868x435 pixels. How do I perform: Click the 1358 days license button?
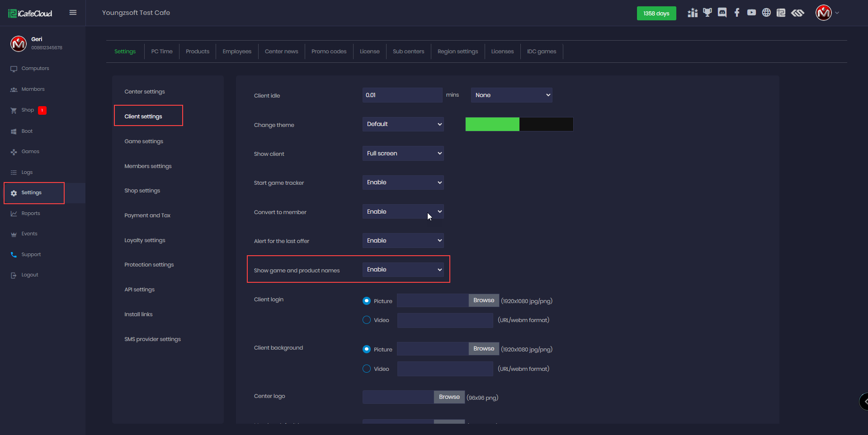[656, 14]
